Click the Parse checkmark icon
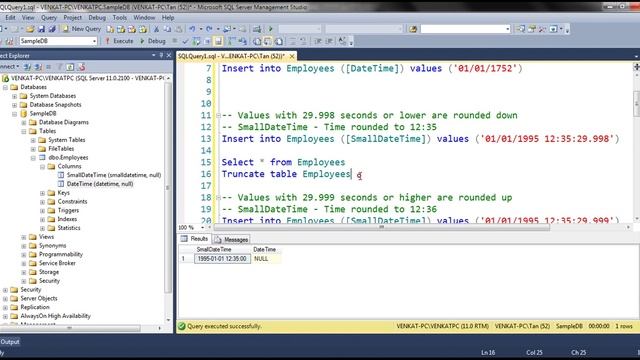The width and height of the screenshot is (640, 360). 185,41
